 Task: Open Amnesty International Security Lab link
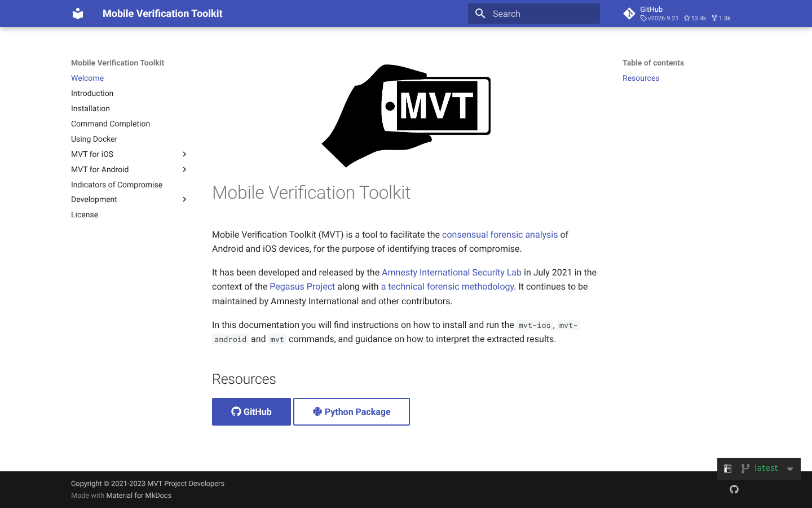[x=452, y=272]
